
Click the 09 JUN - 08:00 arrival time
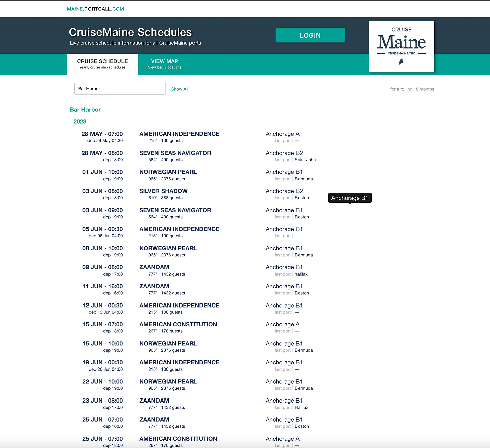click(x=103, y=267)
